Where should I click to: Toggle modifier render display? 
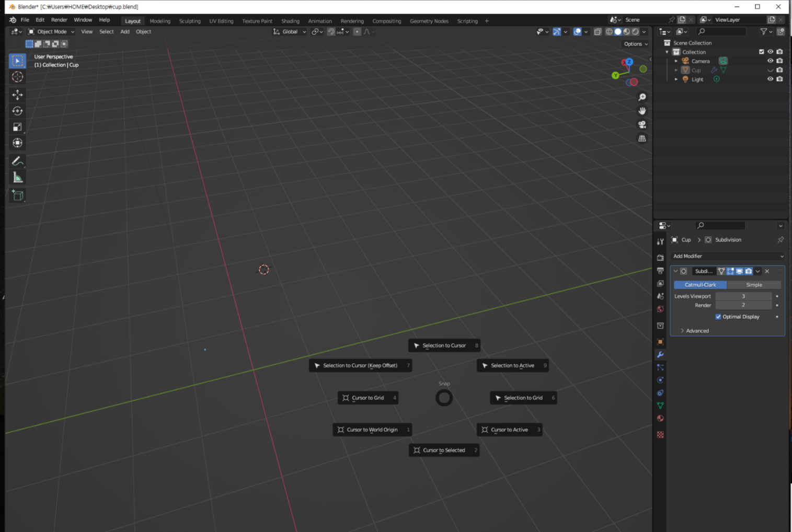(x=749, y=271)
